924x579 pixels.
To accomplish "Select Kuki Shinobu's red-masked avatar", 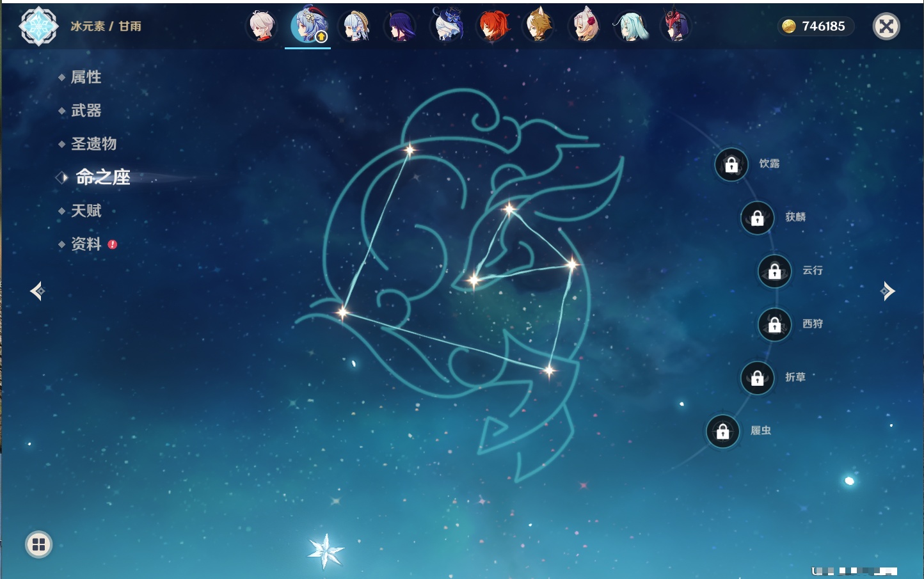I will (677, 26).
